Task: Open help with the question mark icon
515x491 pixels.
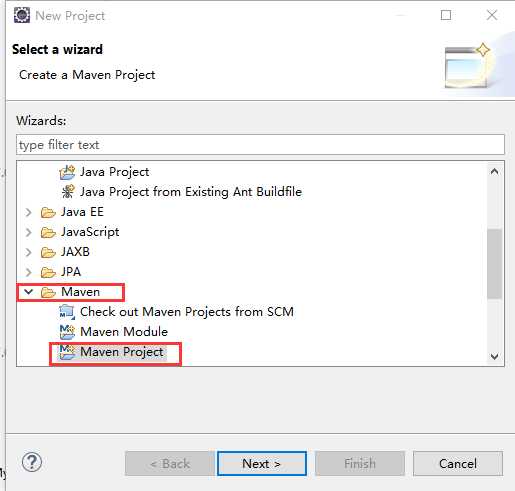Action: click(32, 462)
